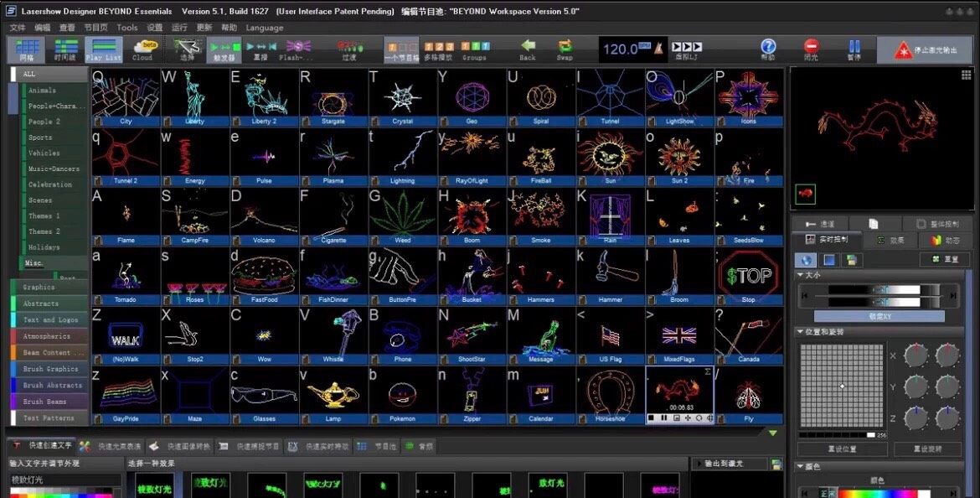Jump size slider to minimum with left arrow
Image resolution: width=980 pixels, height=498 pixels.
805,295
